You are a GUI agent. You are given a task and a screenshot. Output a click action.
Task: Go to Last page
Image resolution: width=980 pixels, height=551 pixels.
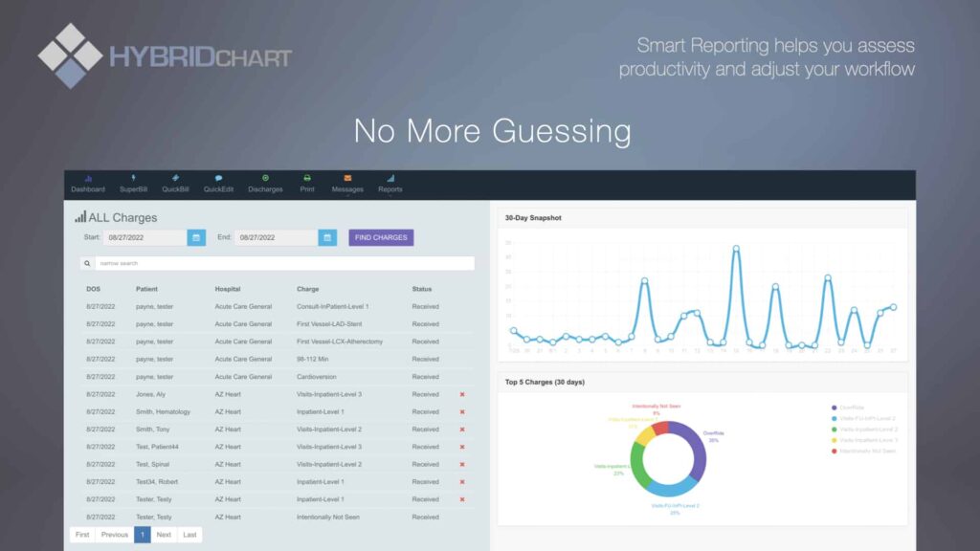pyautogui.click(x=189, y=535)
